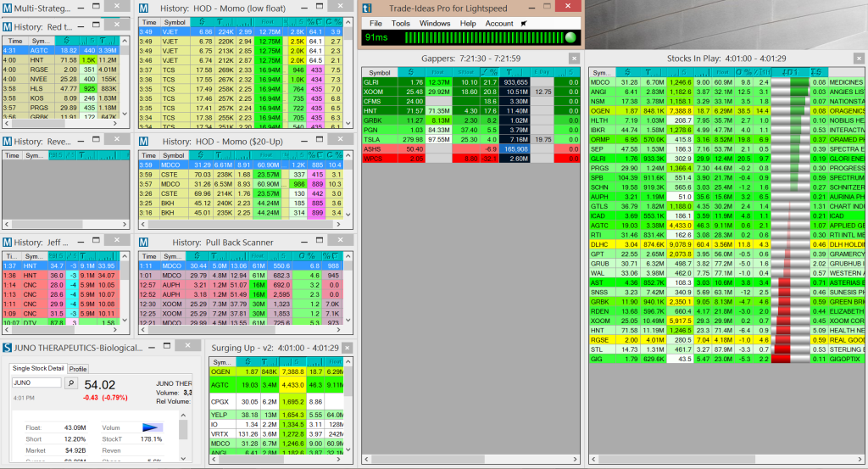Switch to the Profile tab

(78, 369)
